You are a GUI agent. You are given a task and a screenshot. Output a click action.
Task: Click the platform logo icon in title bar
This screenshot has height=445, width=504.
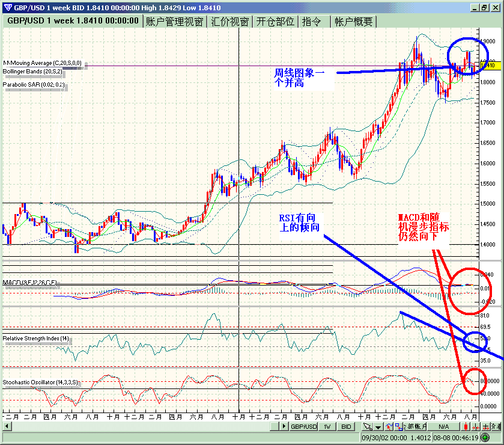tap(8, 8)
